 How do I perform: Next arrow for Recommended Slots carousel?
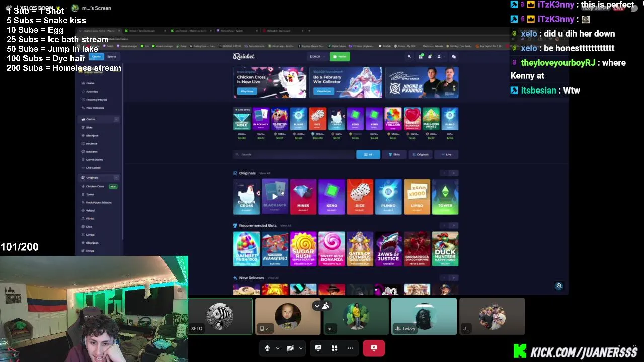pos(454,226)
